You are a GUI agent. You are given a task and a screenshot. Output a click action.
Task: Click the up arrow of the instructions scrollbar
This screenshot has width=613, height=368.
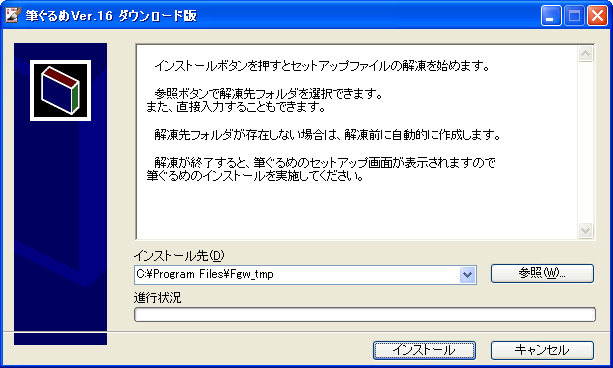click(x=585, y=54)
